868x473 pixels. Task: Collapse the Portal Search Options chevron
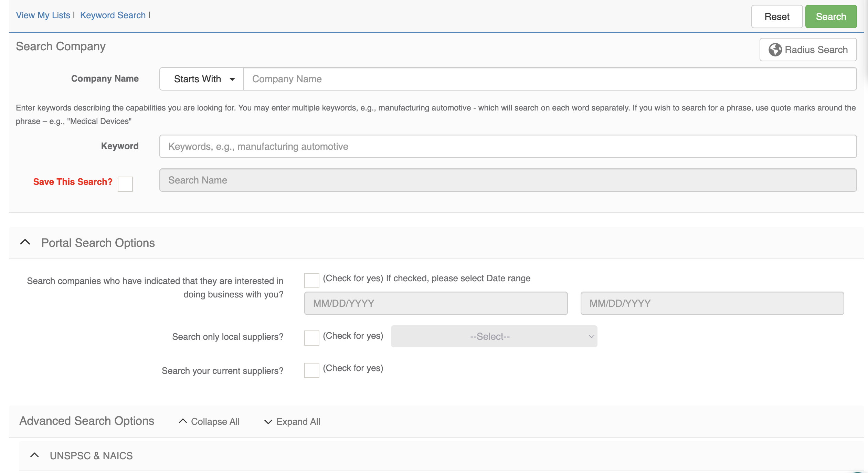[x=24, y=242]
